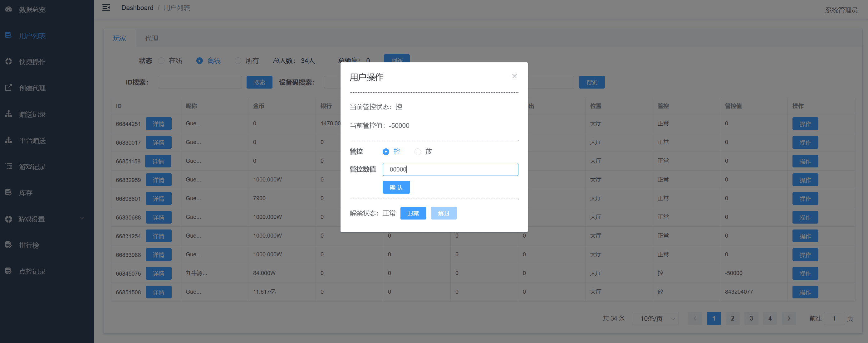
Task: Choose 放 mode in the user operation dialog
Action: pos(418,152)
